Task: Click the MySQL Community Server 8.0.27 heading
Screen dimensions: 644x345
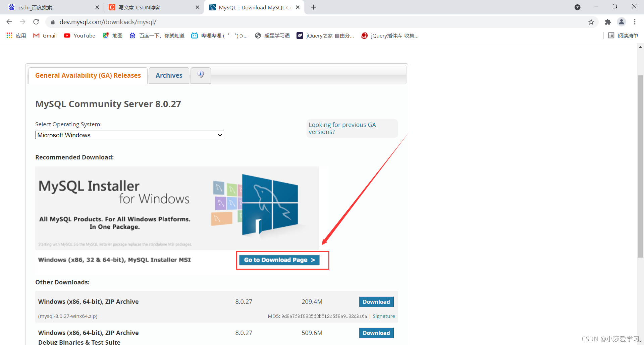Action: tap(108, 104)
